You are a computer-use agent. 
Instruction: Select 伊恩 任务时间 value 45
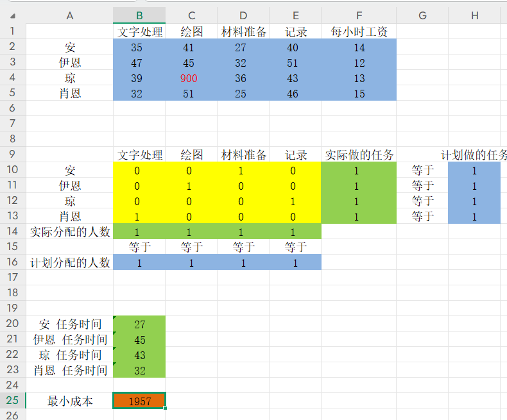139,339
